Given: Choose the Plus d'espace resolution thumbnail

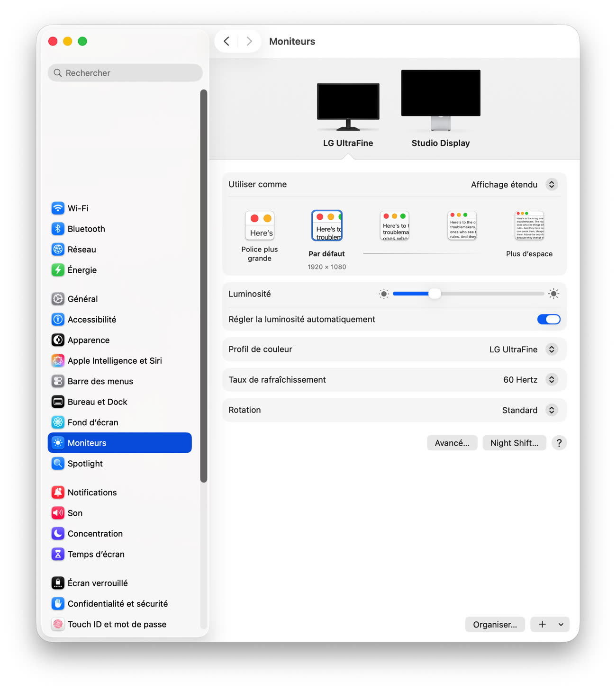Looking at the screenshot, I should click(x=529, y=226).
